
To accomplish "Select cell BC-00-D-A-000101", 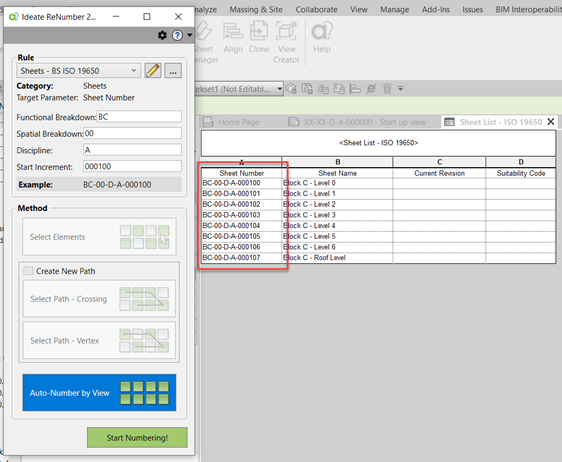I will pos(242,194).
